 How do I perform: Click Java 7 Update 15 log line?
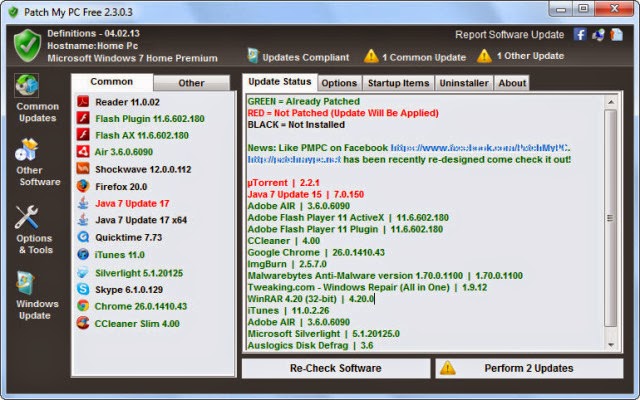click(305, 194)
